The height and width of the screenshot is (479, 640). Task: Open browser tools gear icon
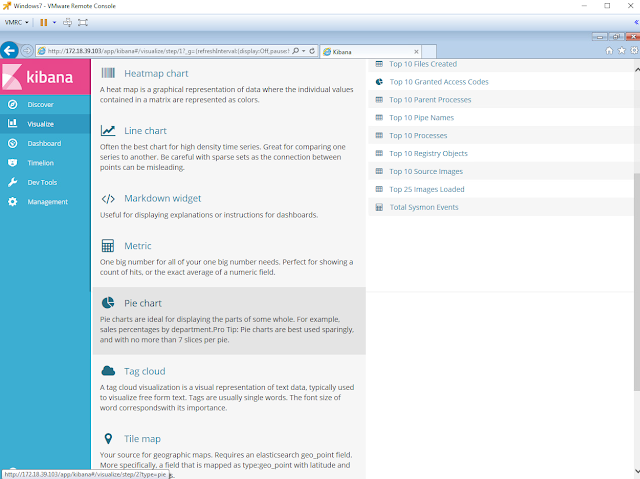(634, 50)
